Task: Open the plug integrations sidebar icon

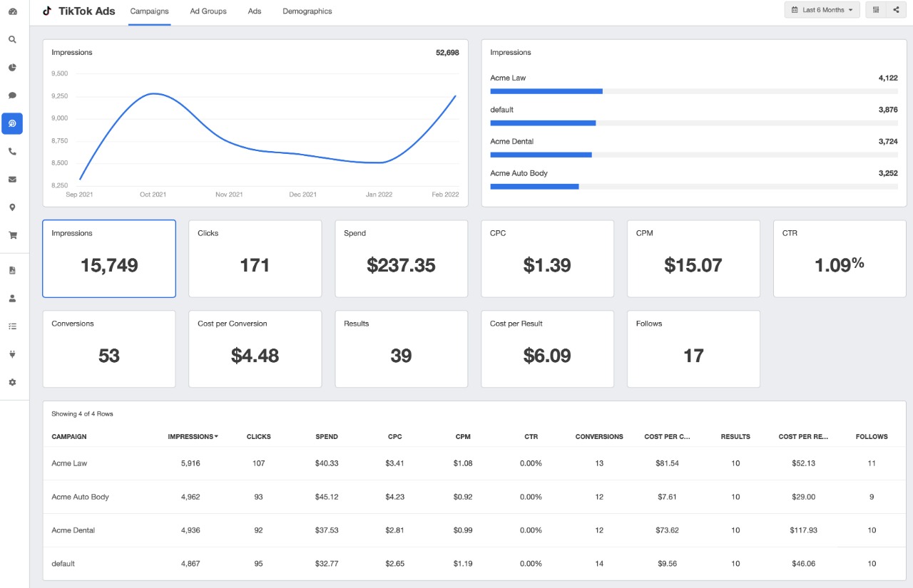Action: coord(12,354)
